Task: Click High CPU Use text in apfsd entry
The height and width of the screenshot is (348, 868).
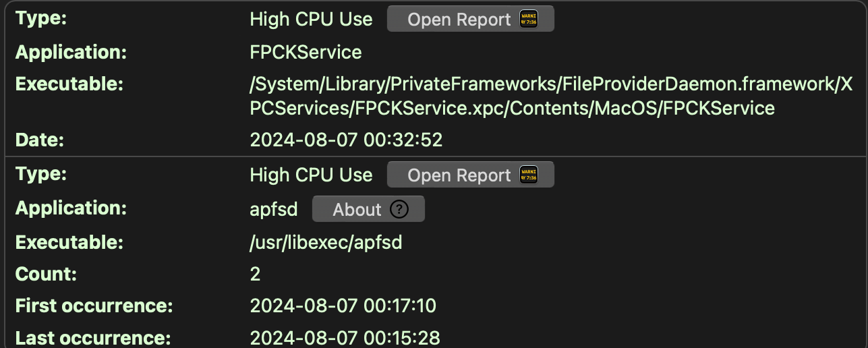Action: coord(311,175)
